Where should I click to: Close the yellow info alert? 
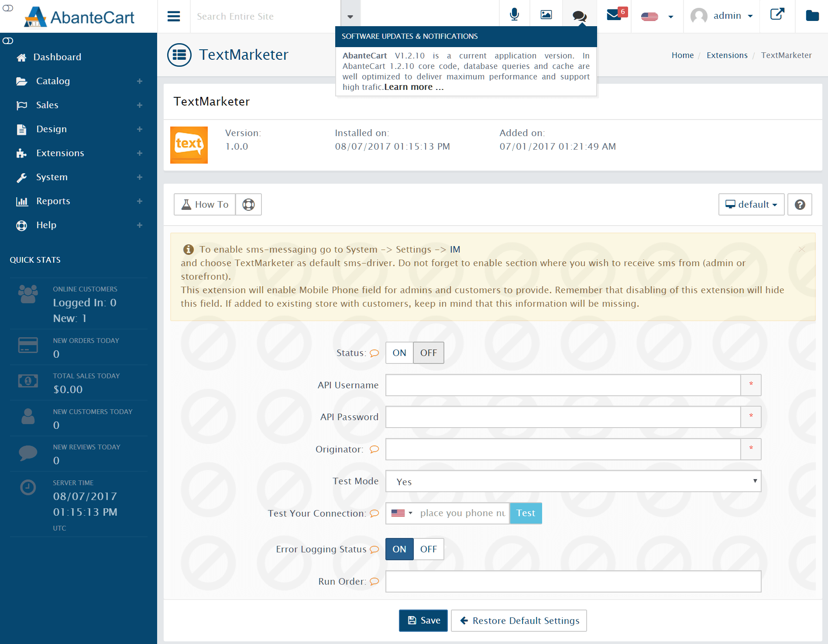coord(801,249)
